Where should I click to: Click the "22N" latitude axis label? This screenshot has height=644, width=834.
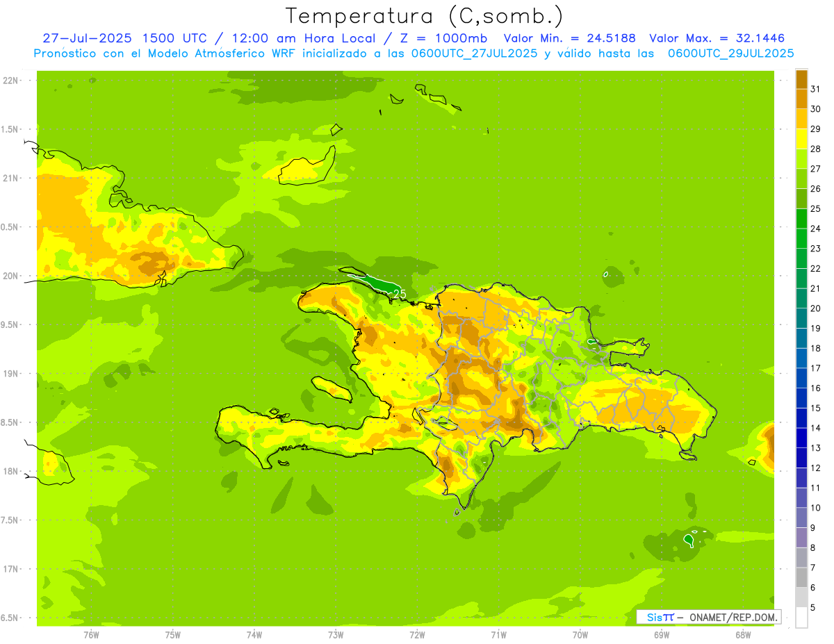click(x=11, y=81)
